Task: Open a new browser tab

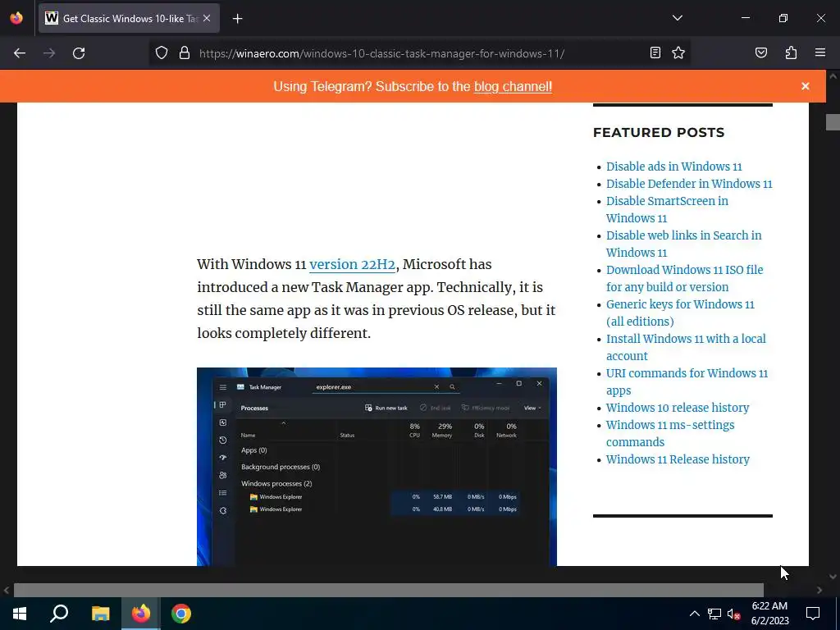Action: [x=237, y=19]
